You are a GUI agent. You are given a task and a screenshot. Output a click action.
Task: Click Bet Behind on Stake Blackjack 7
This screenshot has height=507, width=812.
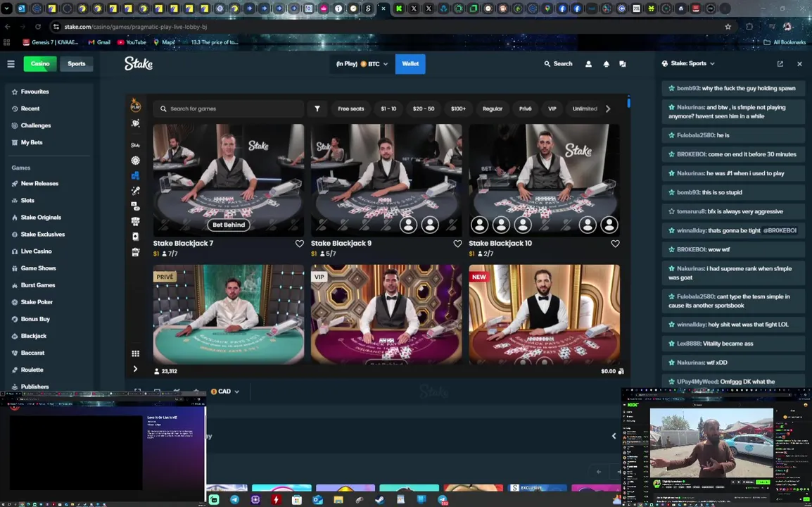[229, 225]
